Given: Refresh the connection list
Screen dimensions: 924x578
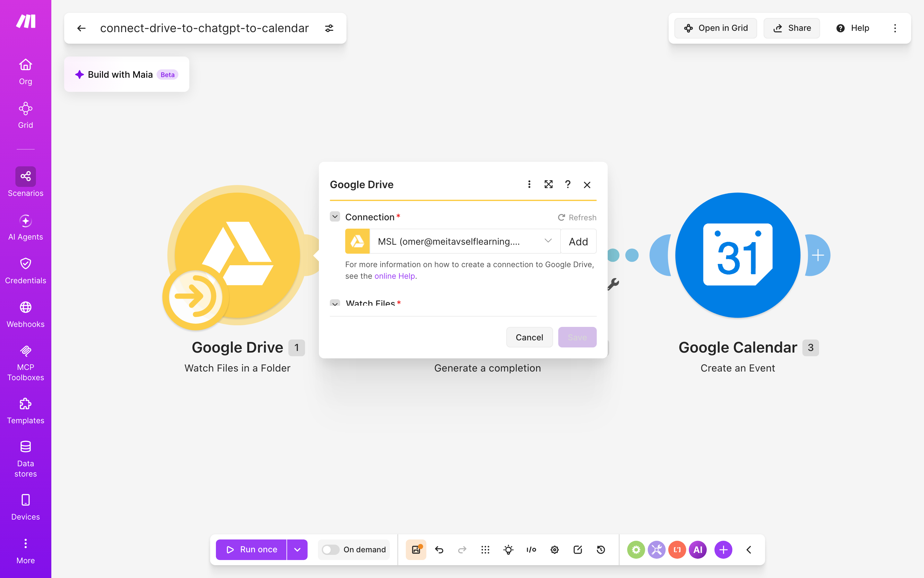Looking at the screenshot, I should tap(577, 217).
